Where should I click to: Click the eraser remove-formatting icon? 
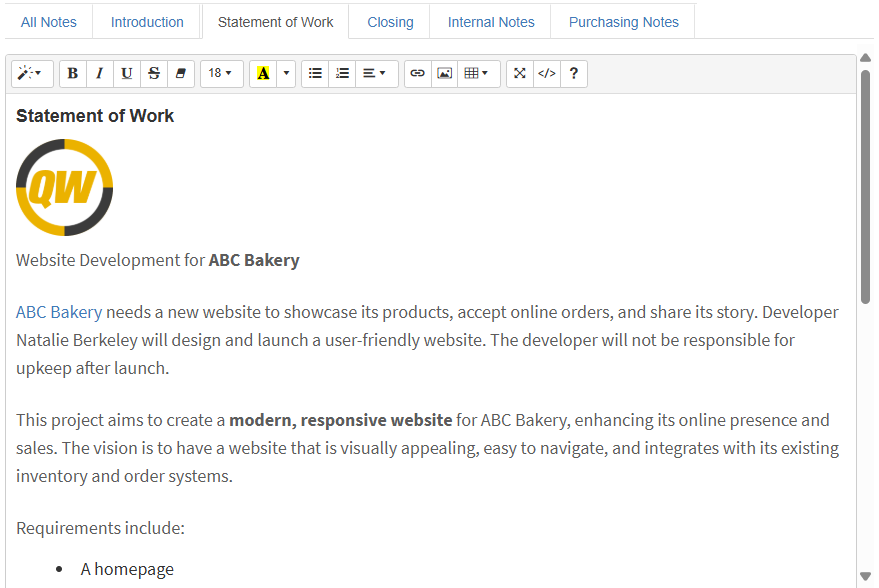[180, 74]
